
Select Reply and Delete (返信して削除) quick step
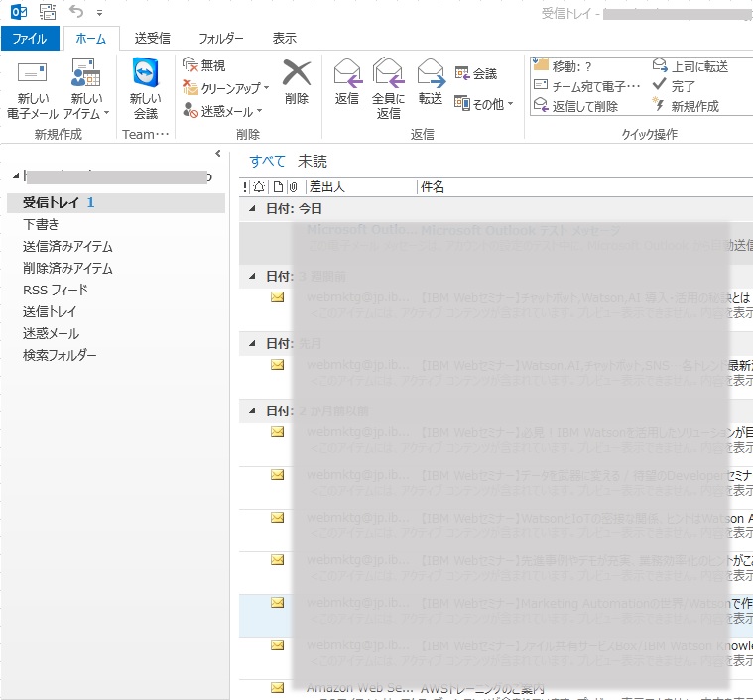tap(575, 106)
